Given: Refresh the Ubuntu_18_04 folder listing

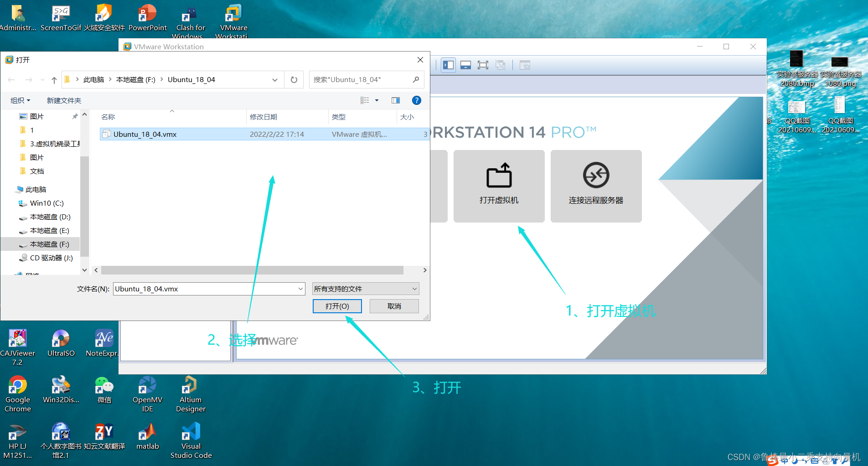Looking at the screenshot, I should [294, 80].
